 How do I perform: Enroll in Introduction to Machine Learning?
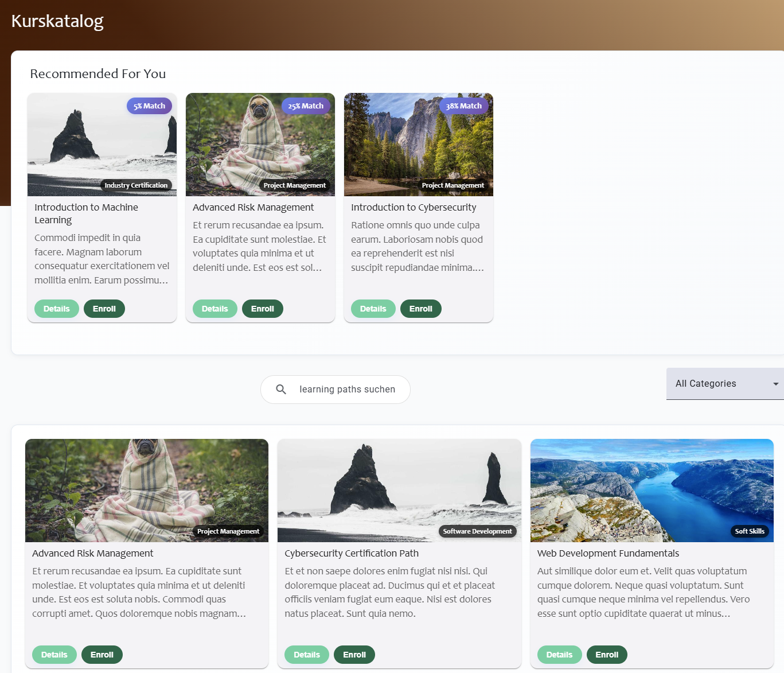pyautogui.click(x=104, y=309)
